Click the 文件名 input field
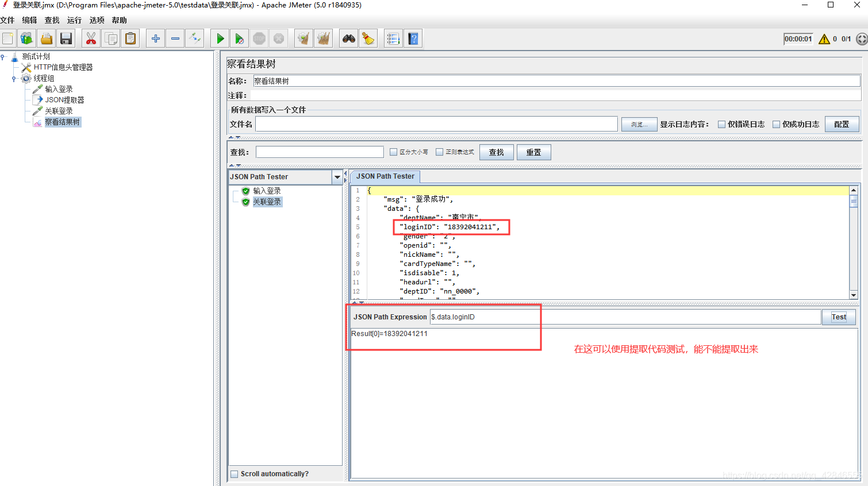The height and width of the screenshot is (486, 868). pyautogui.click(x=436, y=124)
